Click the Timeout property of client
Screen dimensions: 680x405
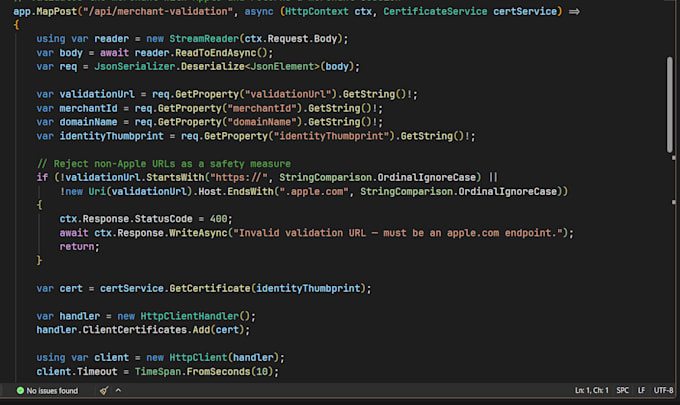pos(97,372)
